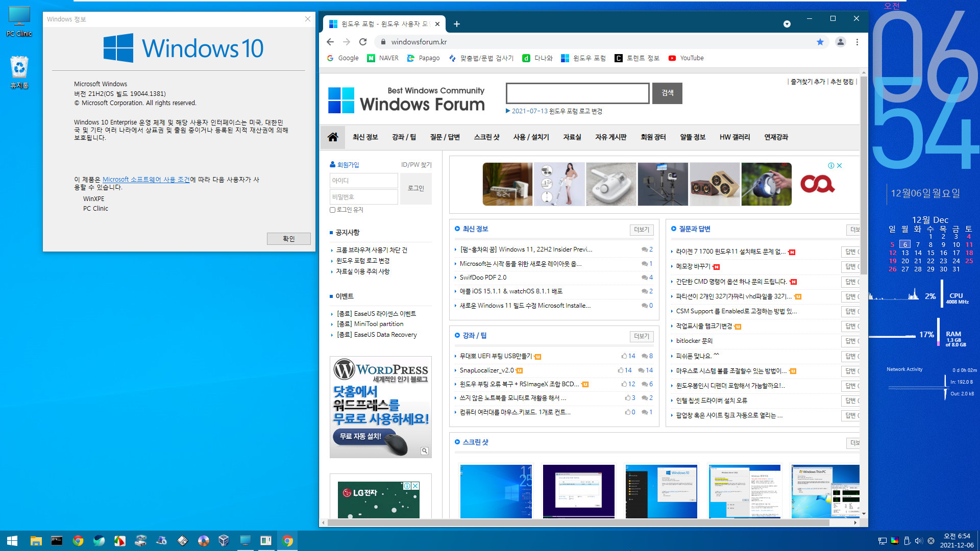Click the ad info icon
The width and height of the screenshot is (980, 551).
(x=831, y=165)
